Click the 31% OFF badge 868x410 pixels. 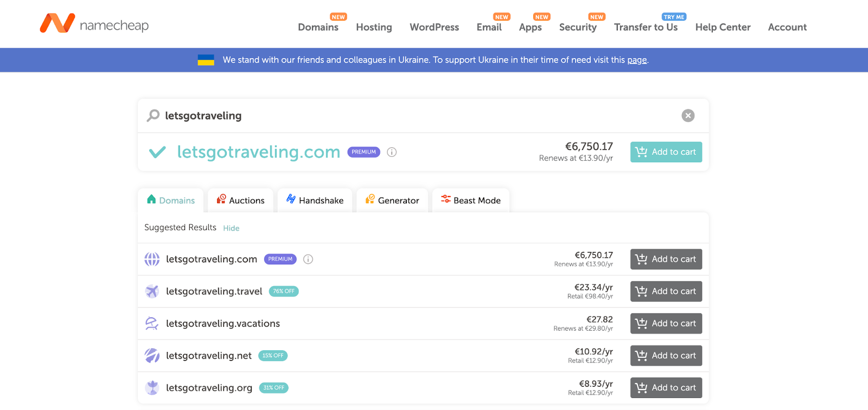[273, 388]
